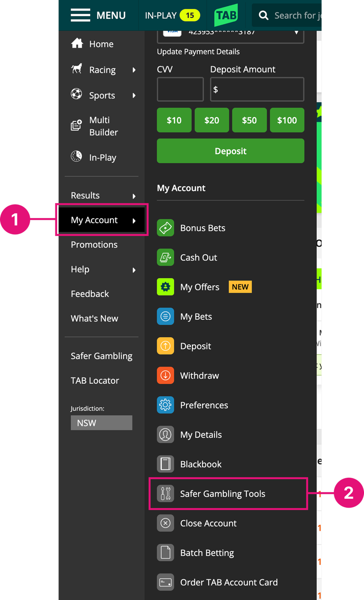Viewport: 364px width, 600px height.
Task: Open the Bonus Bets icon
Action: (165, 228)
